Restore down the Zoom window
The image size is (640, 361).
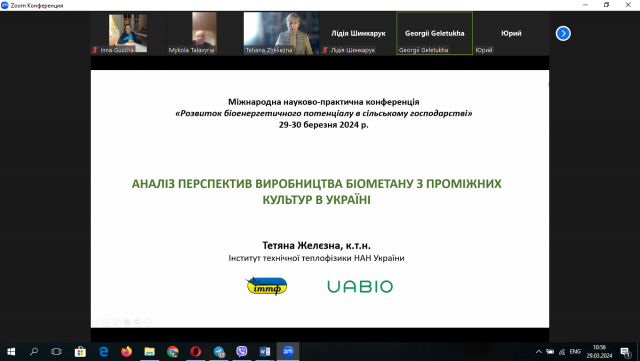pyautogui.click(x=607, y=5)
